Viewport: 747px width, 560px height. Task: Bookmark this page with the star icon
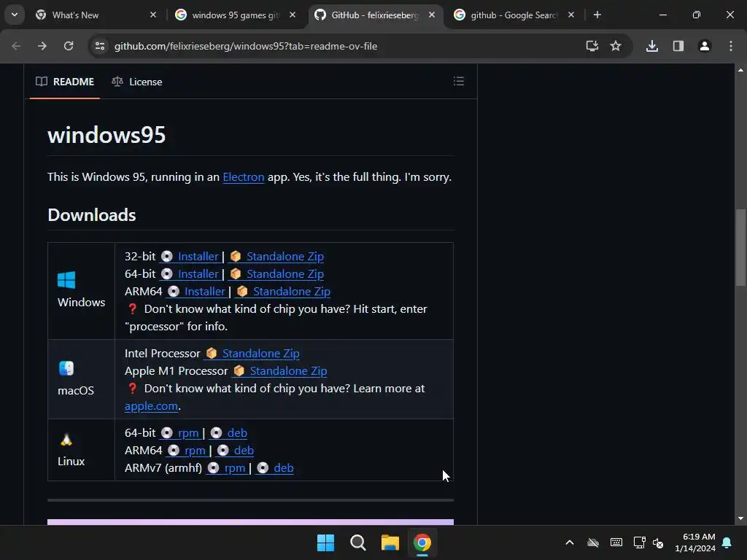[x=616, y=46]
